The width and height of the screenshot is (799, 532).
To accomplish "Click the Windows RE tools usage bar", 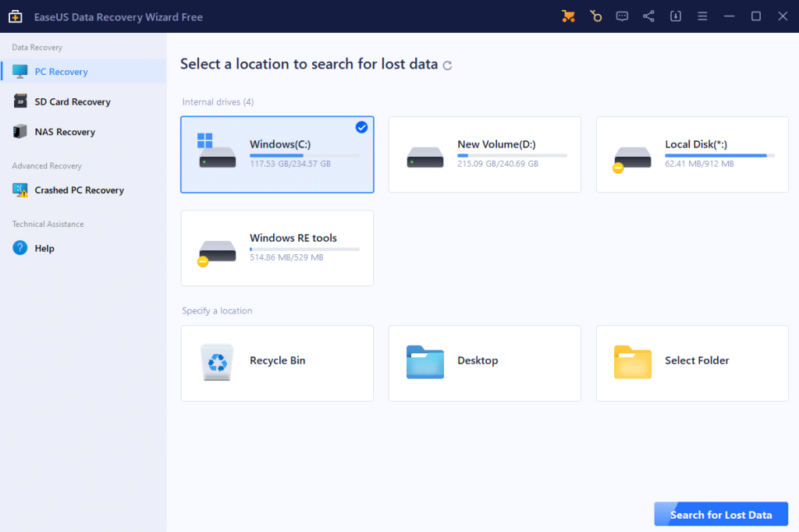I will point(304,249).
